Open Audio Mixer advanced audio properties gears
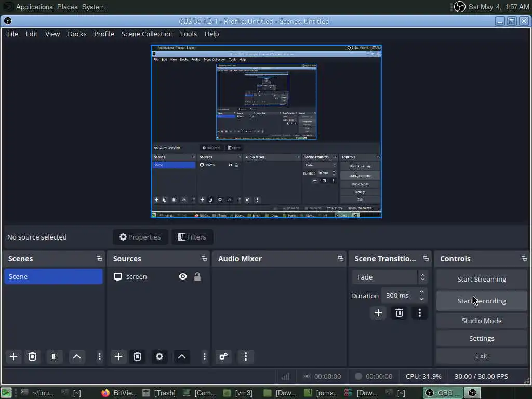The width and height of the screenshot is (532, 399). [x=223, y=356]
